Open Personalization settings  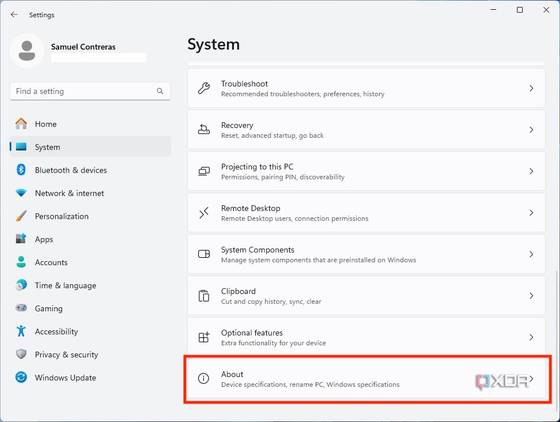point(61,216)
